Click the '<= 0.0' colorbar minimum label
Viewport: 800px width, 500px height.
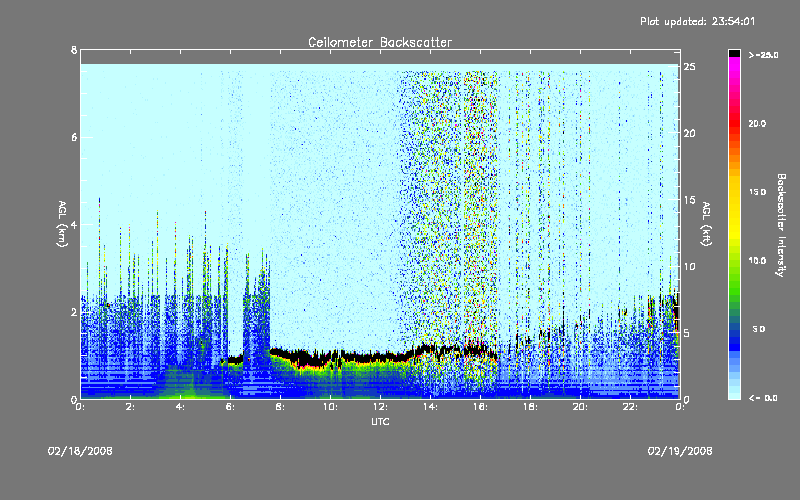click(763, 397)
